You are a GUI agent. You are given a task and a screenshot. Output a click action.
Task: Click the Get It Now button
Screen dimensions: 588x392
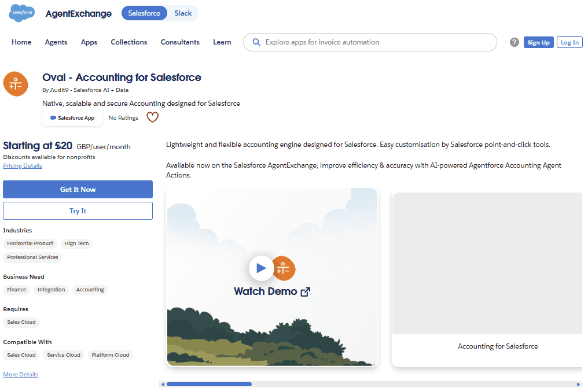coord(78,189)
